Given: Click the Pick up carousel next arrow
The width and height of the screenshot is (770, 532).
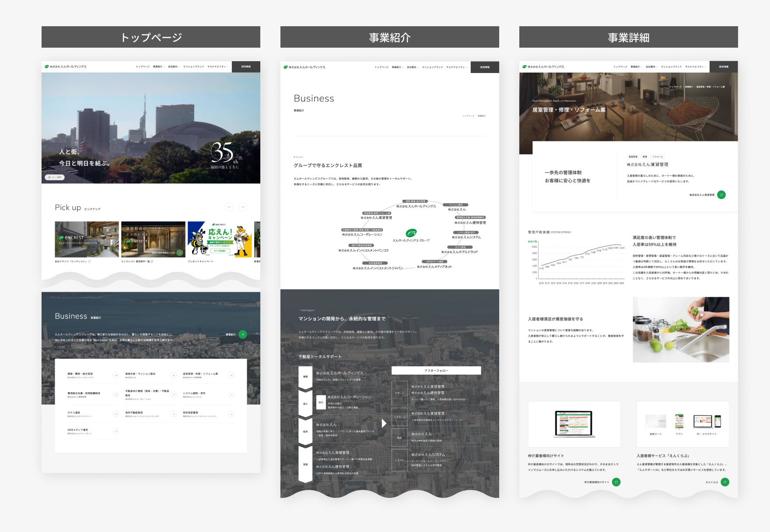Looking at the screenshot, I should tap(243, 207).
